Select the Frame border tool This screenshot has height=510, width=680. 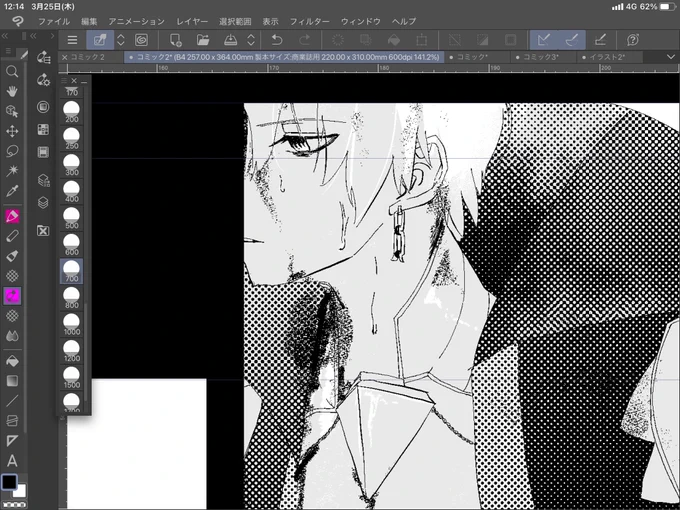[x=12, y=421]
